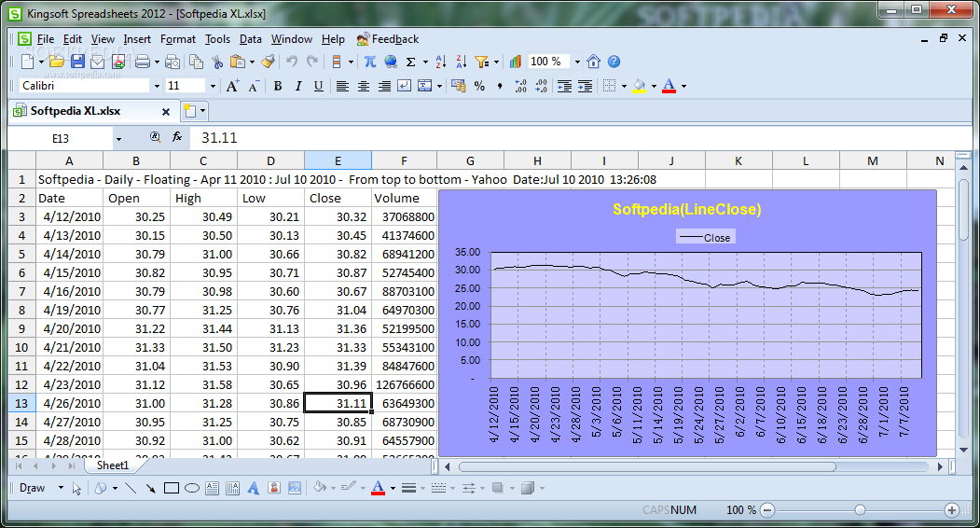Open Help with the question mark icon
The image size is (980, 528).
pyautogui.click(x=614, y=62)
